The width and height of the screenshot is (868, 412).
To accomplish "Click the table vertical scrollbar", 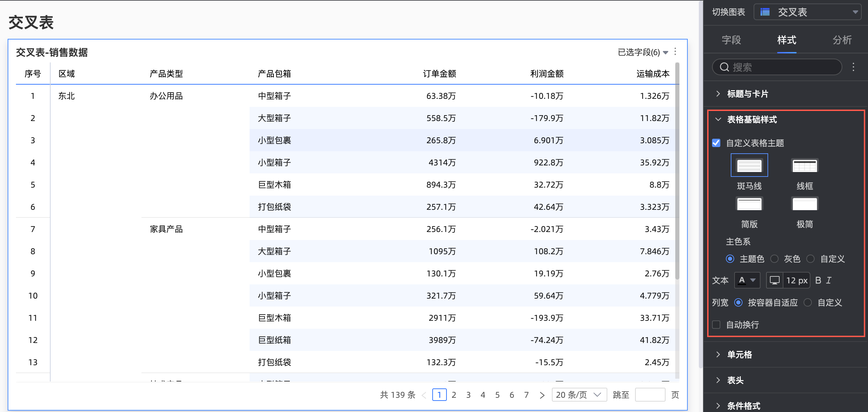I will tap(677, 171).
